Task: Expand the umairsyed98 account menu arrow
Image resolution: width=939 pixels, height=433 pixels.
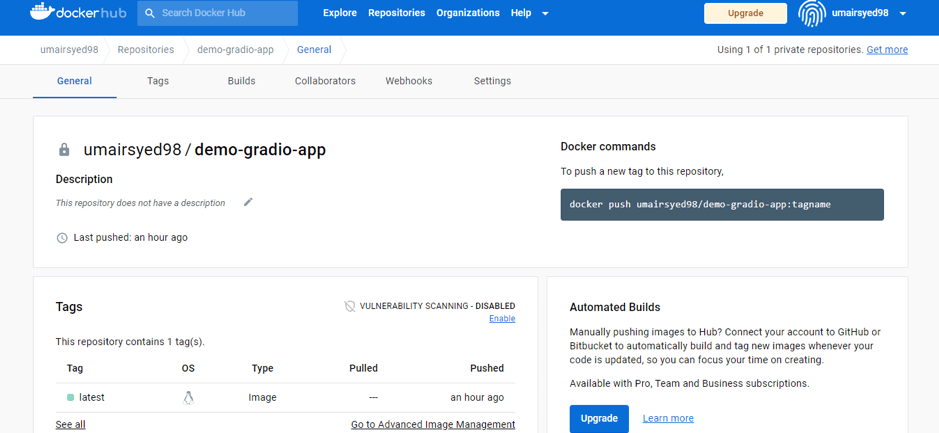Action: pyautogui.click(x=903, y=13)
